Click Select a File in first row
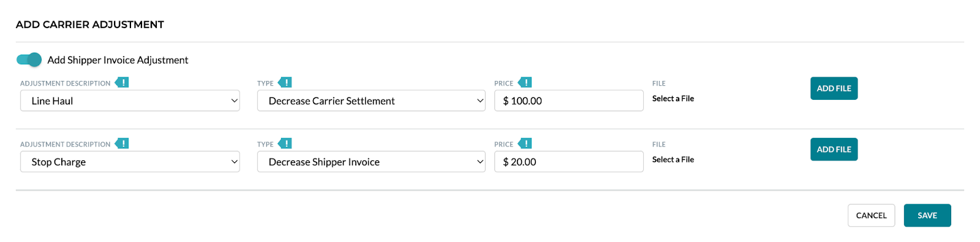 coord(673,99)
